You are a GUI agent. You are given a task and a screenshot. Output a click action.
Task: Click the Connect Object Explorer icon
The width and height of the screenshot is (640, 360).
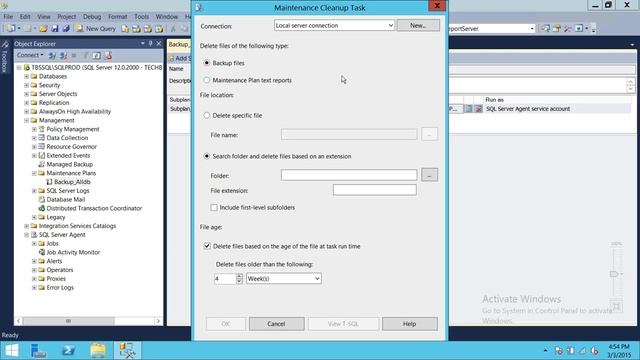pos(52,56)
